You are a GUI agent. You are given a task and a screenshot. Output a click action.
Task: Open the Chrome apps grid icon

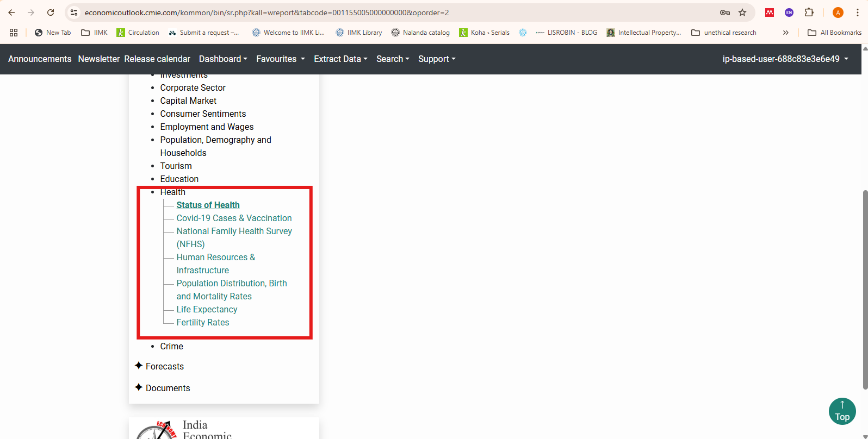[14, 33]
